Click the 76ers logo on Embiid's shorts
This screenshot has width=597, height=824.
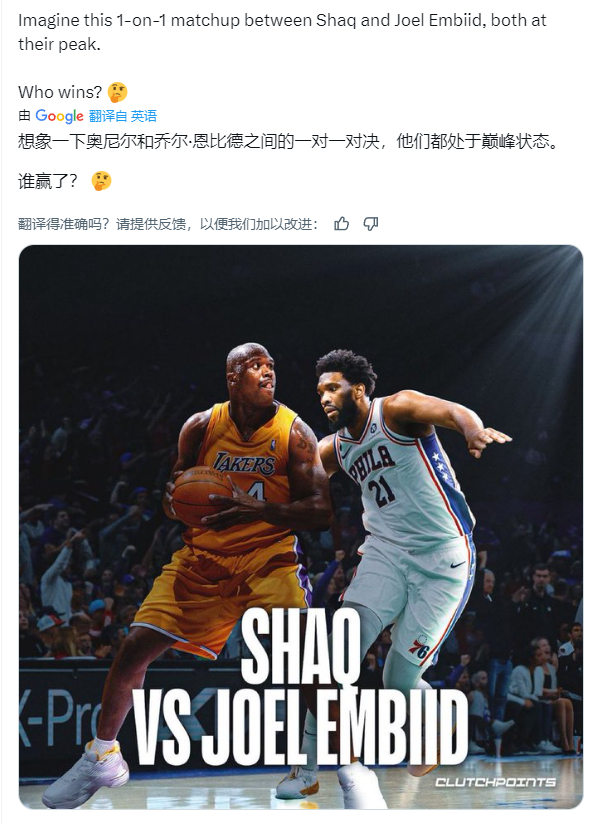419,647
